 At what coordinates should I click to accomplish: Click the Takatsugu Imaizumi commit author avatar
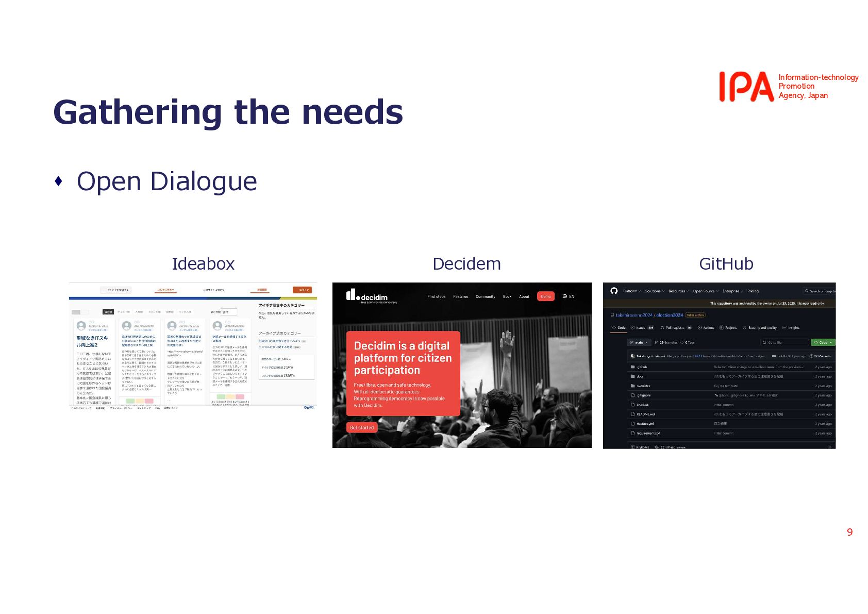point(632,356)
